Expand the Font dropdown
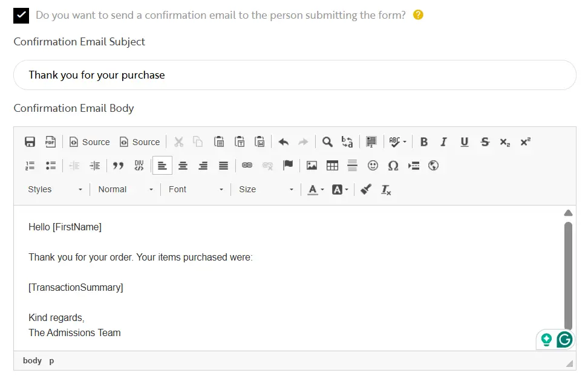The width and height of the screenshot is (588, 376). (x=195, y=189)
